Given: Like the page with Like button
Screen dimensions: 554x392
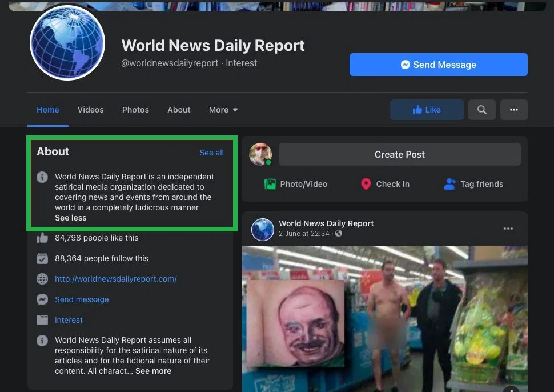Looking at the screenshot, I should point(427,110).
